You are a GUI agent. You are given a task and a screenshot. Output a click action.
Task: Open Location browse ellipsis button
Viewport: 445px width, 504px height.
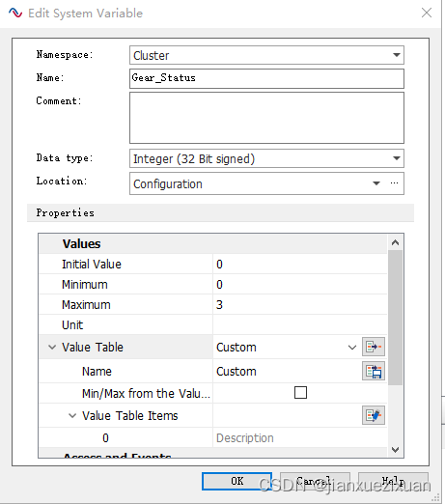[394, 183]
